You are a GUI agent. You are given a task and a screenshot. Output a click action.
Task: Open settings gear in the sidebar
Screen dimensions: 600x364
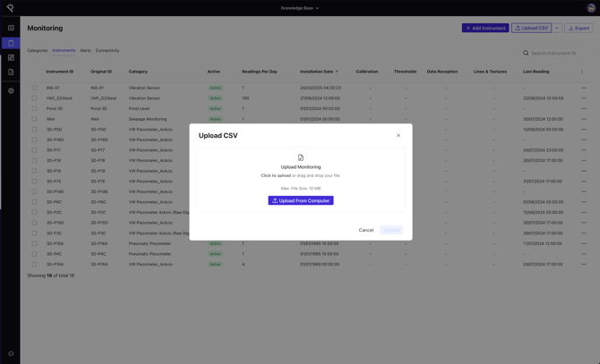[x=11, y=91]
